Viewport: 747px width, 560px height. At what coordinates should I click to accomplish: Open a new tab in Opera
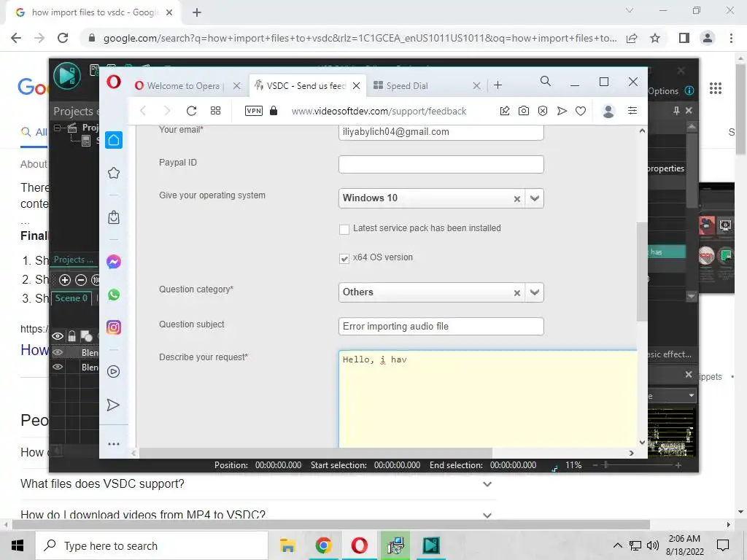[498, 85]
